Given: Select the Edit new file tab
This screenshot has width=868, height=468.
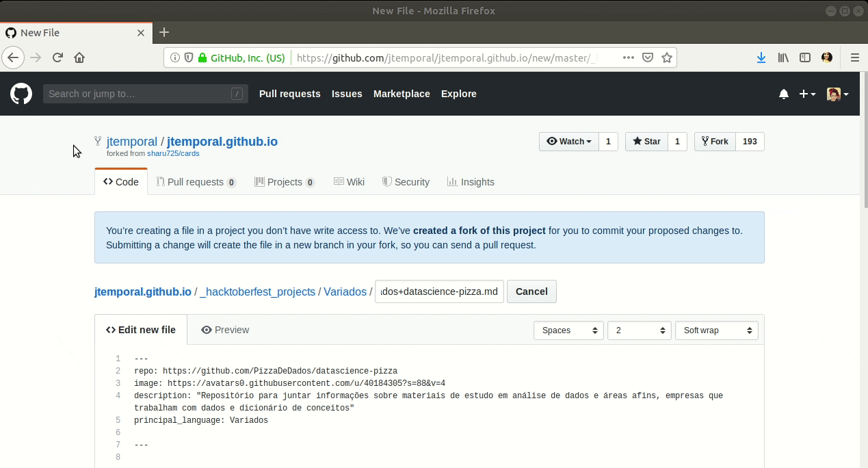Looking at the screenshot, I should [141, 330].
